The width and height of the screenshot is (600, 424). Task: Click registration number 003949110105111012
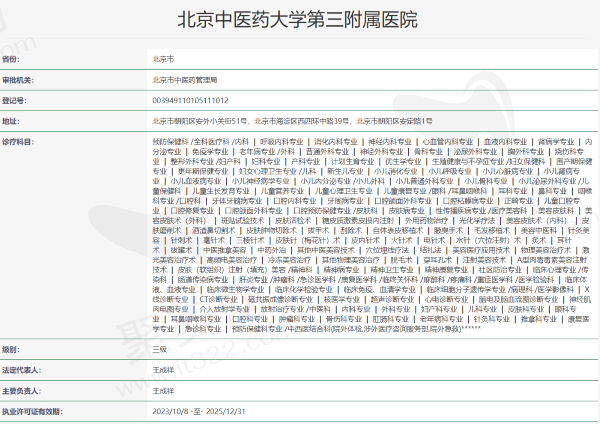coord(190,101)
